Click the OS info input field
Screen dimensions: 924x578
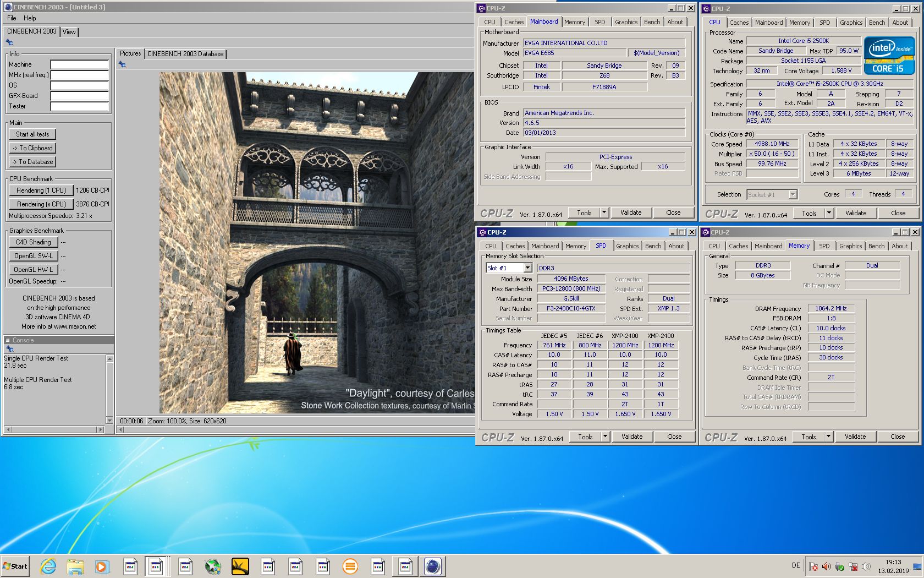tap(80, 85)
